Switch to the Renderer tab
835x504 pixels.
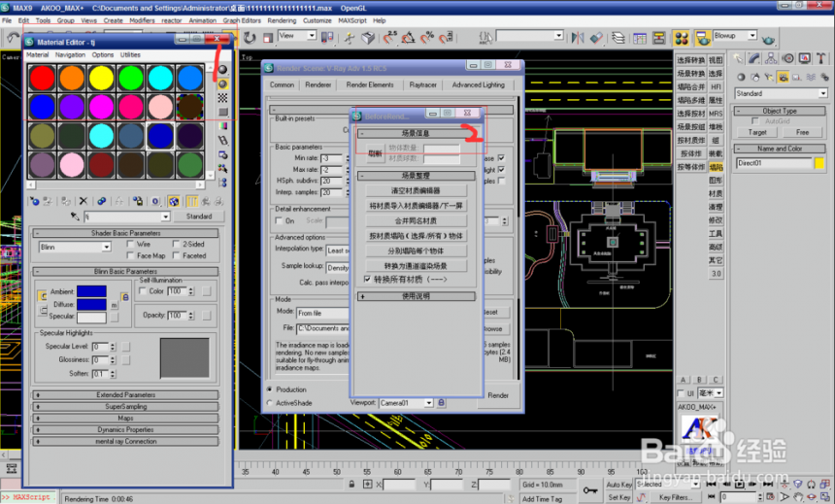317,84
